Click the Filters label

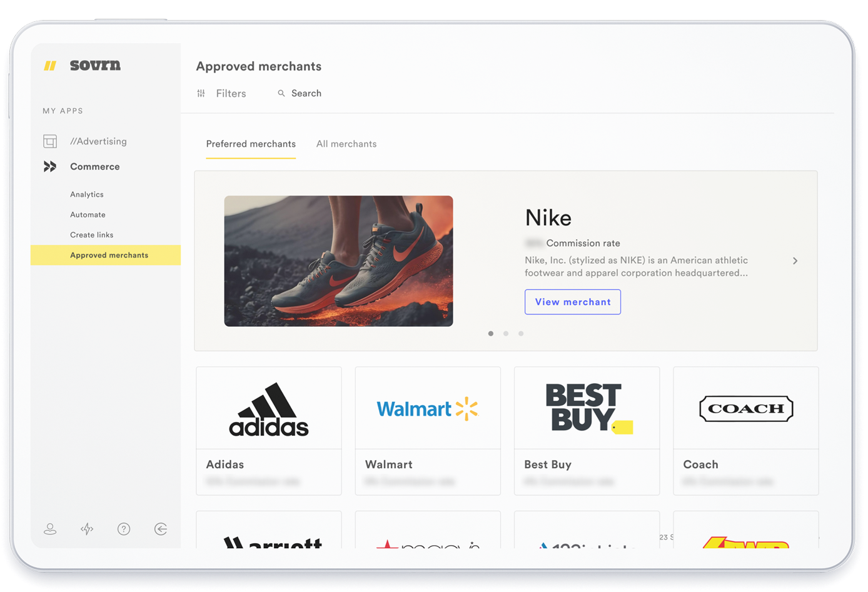(231, 93)
